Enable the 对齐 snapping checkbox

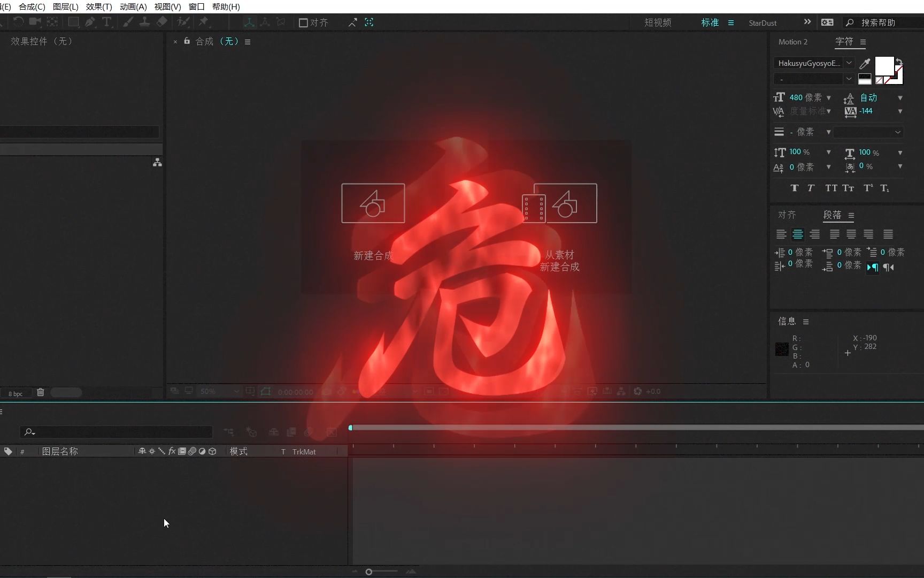[x=304, y=22]
